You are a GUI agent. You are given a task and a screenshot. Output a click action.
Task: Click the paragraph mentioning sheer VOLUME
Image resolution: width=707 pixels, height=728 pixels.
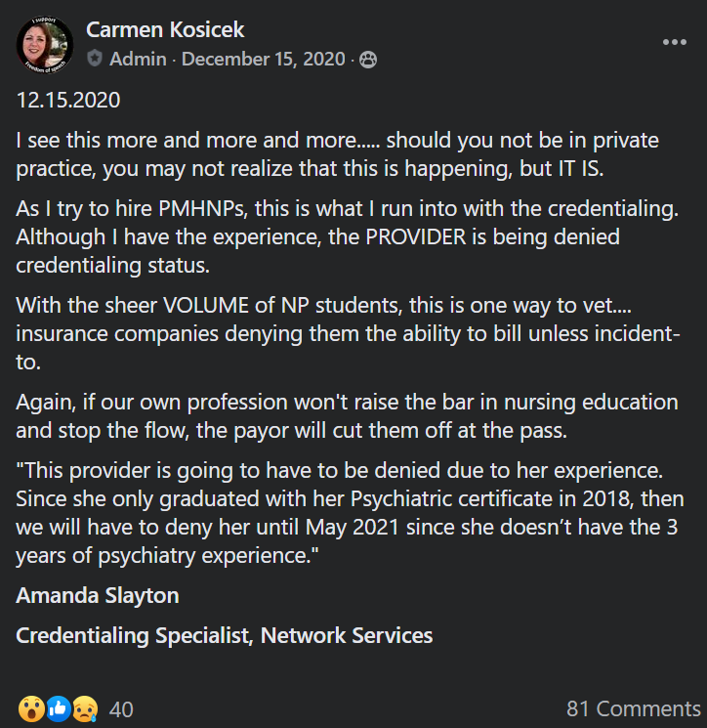coord(348,333)
